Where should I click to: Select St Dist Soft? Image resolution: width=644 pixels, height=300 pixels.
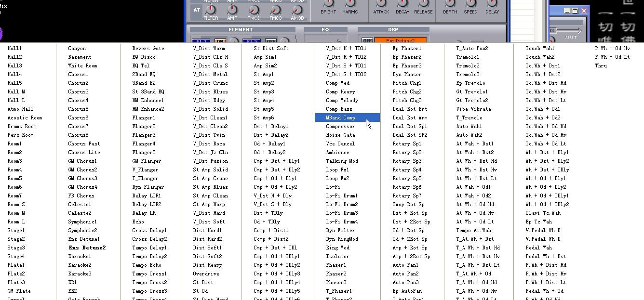click(271, 48)
